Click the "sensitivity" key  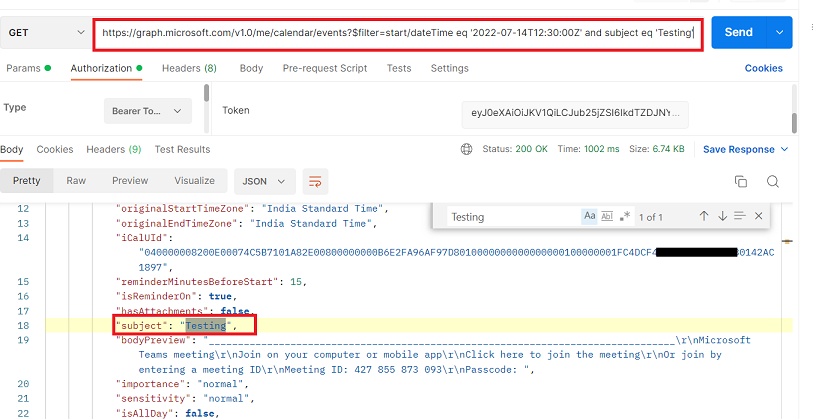point(153,398)
